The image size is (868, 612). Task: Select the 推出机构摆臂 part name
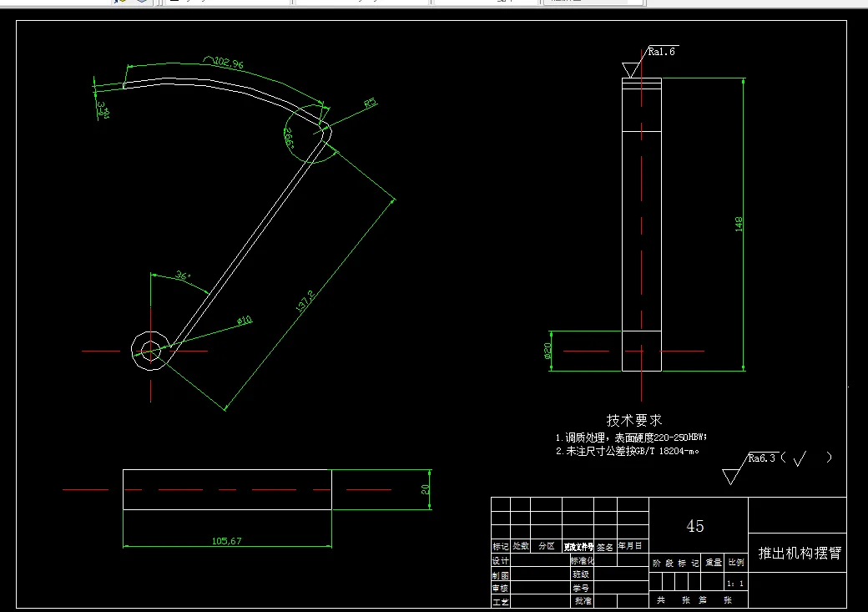800,553
